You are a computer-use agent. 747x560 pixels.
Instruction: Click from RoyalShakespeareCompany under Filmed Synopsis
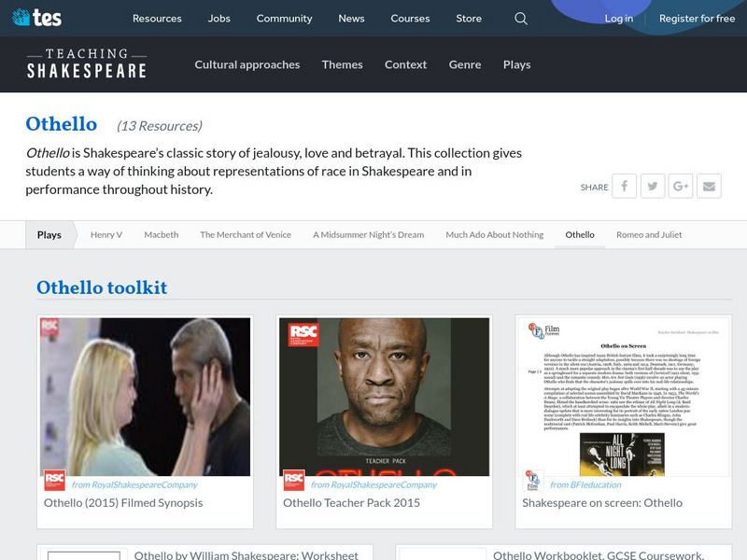tap(134, 484)
